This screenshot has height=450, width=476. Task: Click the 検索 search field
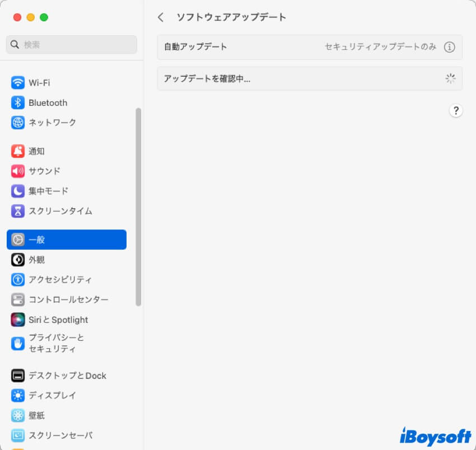coord(72,45)
